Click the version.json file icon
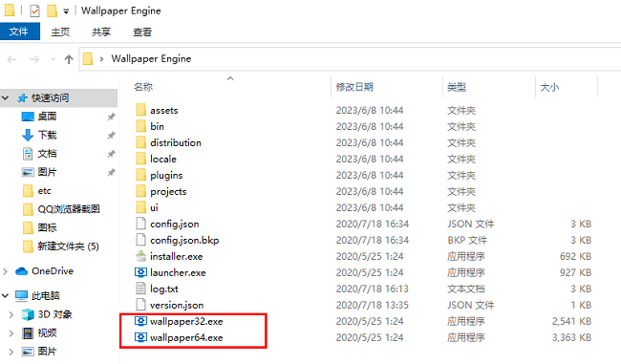The width and height of the screenshot is (621, 364). click(x=141, y=305)
